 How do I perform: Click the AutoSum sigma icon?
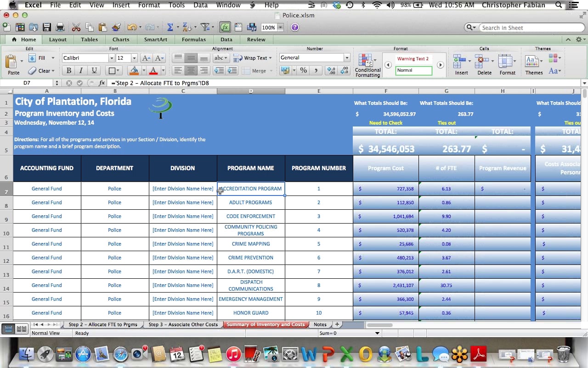pyautogui.click(x=170, y=28)
